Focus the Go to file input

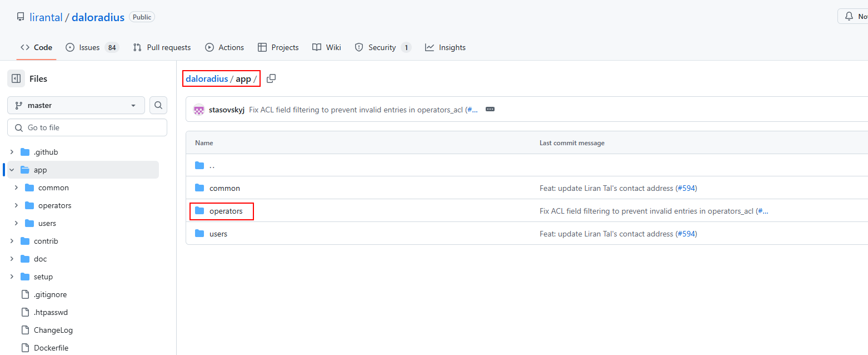[x=87, y=127]
